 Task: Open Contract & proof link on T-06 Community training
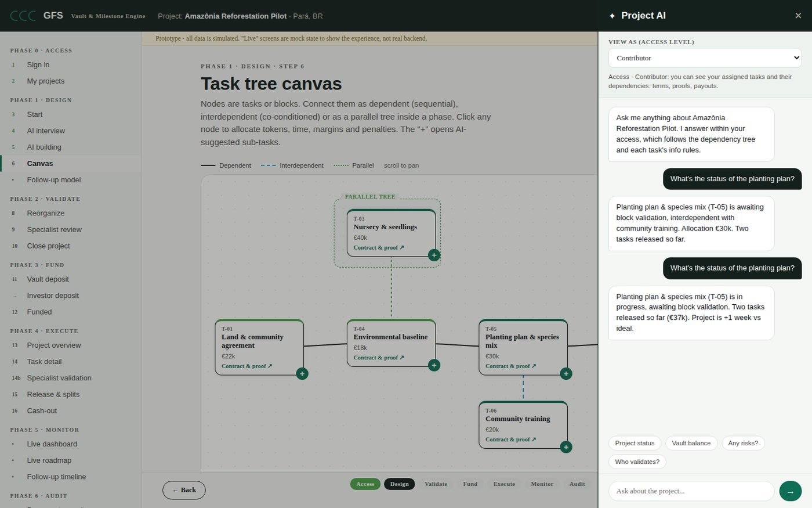[x=510, y=439]
